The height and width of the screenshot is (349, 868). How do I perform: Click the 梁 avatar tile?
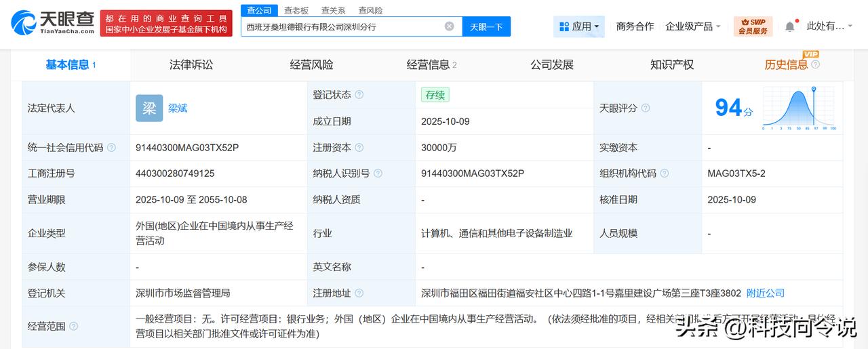tap(149, 108)
